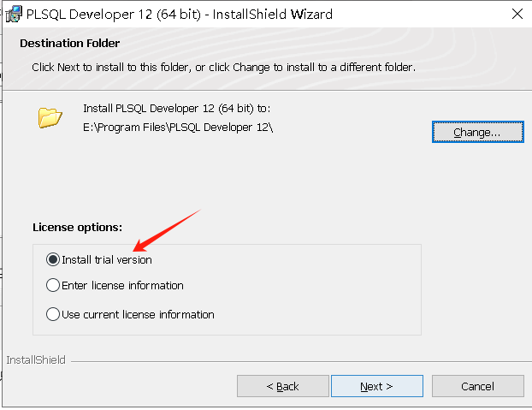
Task: Click the InstallShield label at the bottom
Action: coord(36,360)
